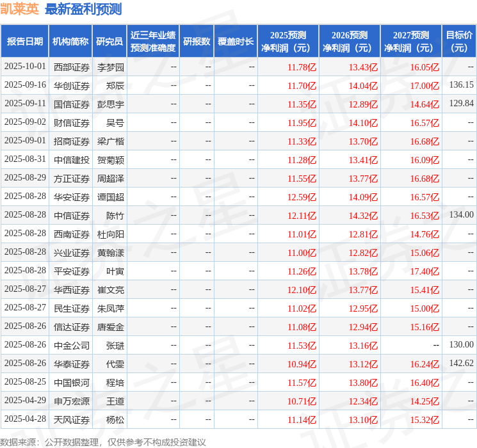Click institution 招商证券
Screen dimensions: 477x448
72,141
